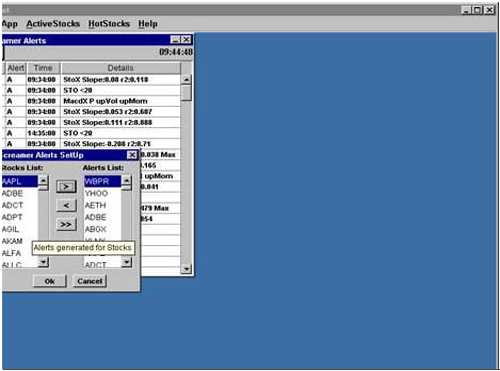This screenshot has height=371, width=500.
Task: Select row 'StoX Slope:0.053 r2:0.607'
Action: [x=93, y=112]
